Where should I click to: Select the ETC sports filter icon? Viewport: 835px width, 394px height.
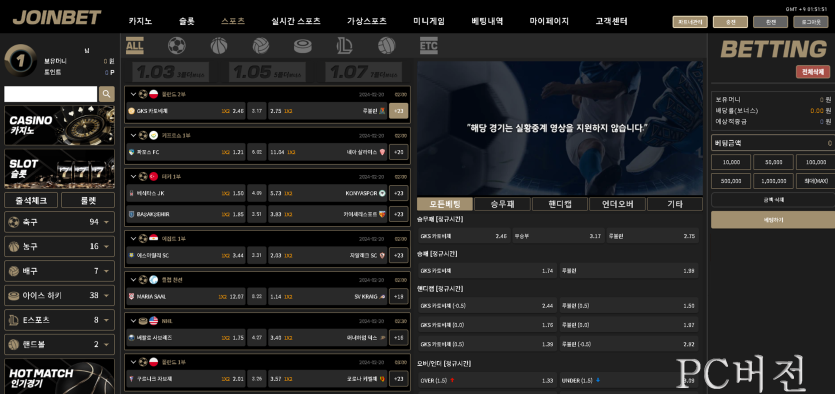428,46
